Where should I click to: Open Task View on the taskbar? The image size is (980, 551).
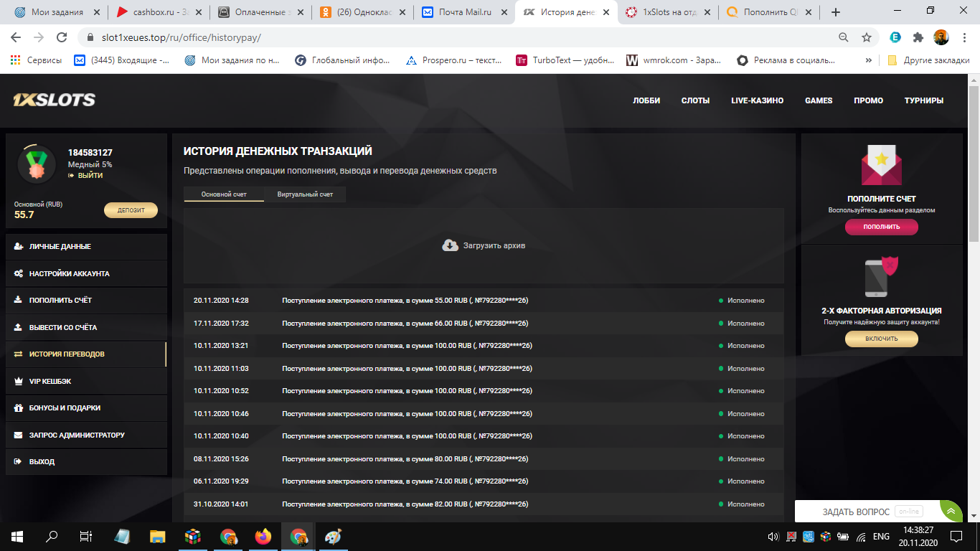[85, 536]
